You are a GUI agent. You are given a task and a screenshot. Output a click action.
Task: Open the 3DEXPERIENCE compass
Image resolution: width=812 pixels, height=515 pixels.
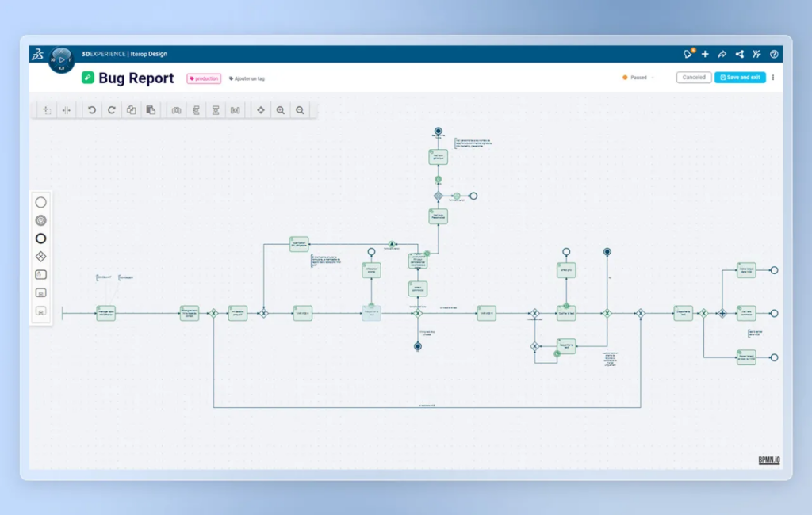pos(61,59)
